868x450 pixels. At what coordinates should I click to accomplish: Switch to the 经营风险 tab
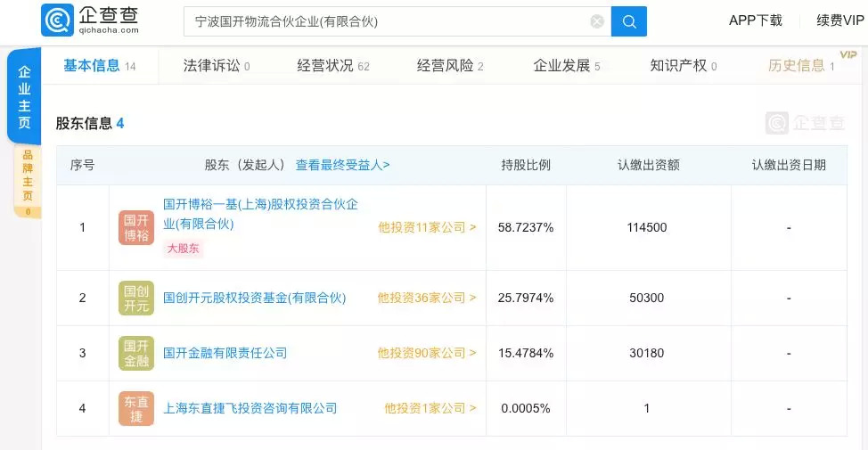coord(450,66)
